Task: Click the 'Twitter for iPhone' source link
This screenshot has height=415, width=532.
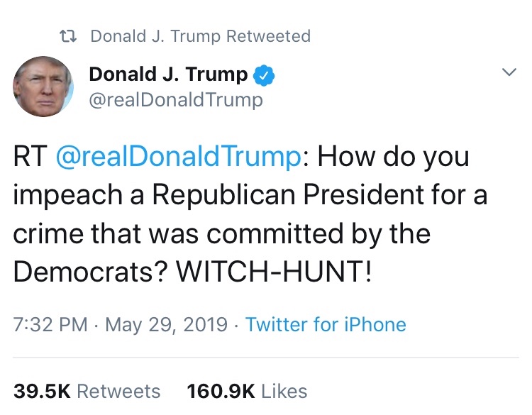Action: [x=326, y=325]
